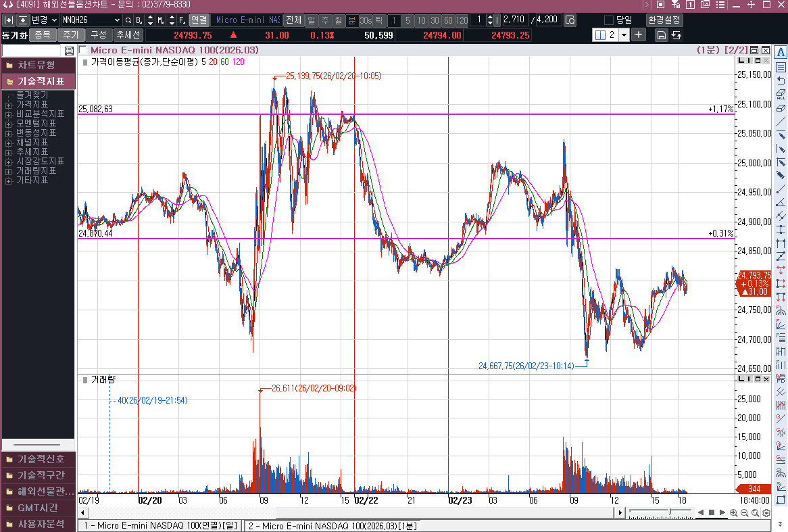Open the chart layout count dropdown

click(623, 34)
